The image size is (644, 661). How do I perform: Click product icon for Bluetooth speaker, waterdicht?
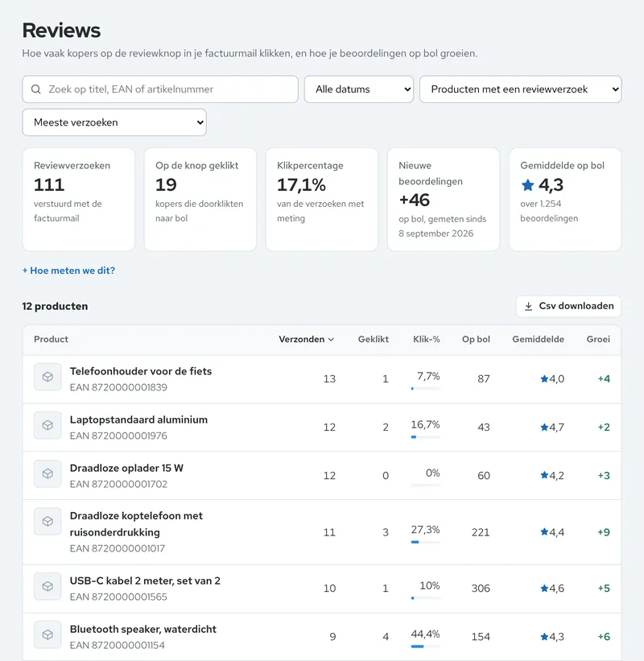(x=47, y=635)
